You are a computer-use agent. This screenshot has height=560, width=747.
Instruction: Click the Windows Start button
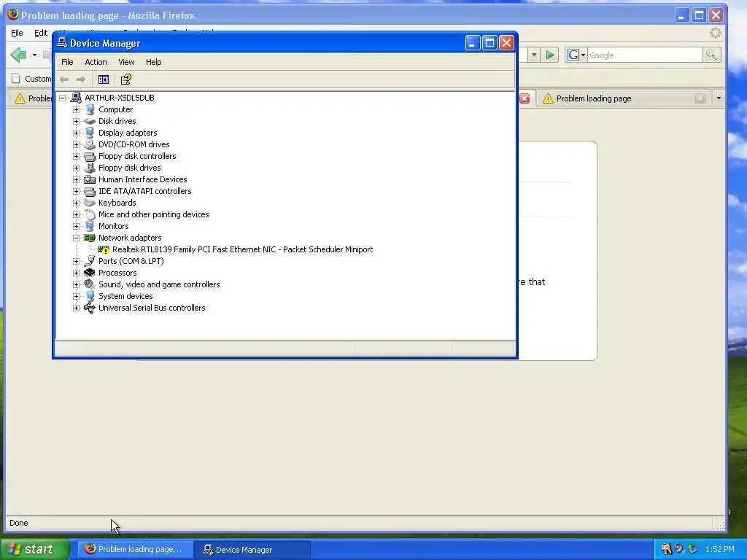click(x=34, y=549)
